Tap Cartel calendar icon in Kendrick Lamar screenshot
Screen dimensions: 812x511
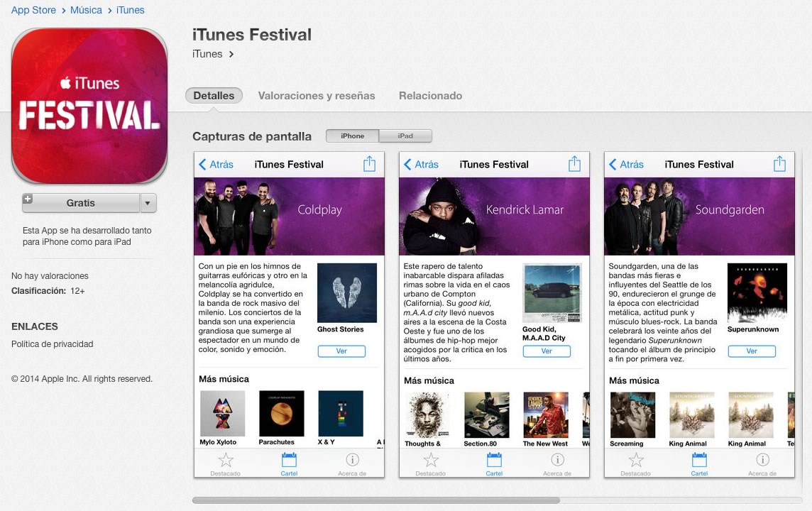pyautogui.click(x=494, y=460)
